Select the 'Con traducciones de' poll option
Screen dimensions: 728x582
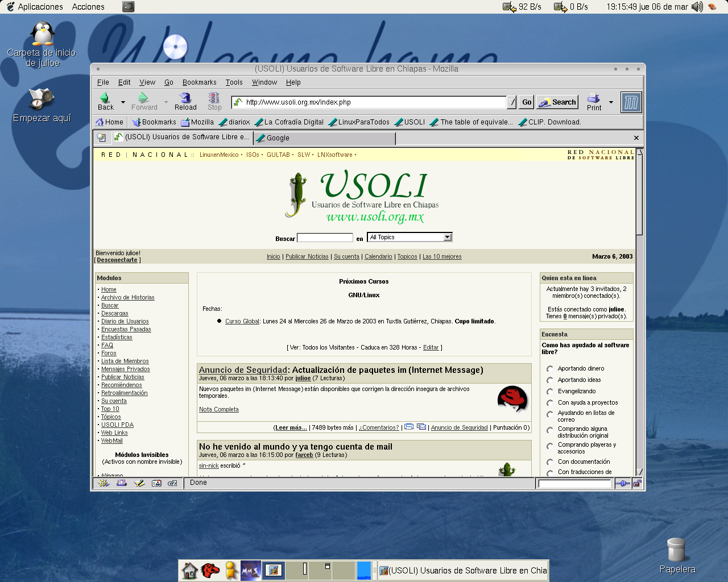point(550,472)
